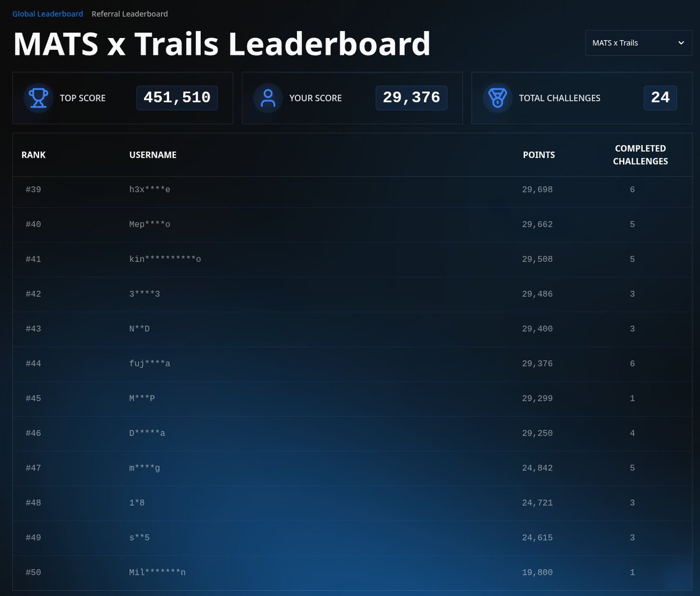Click rank #40 cell
The height and width of the screenshot is (596, 700).
tap(33, 224)
